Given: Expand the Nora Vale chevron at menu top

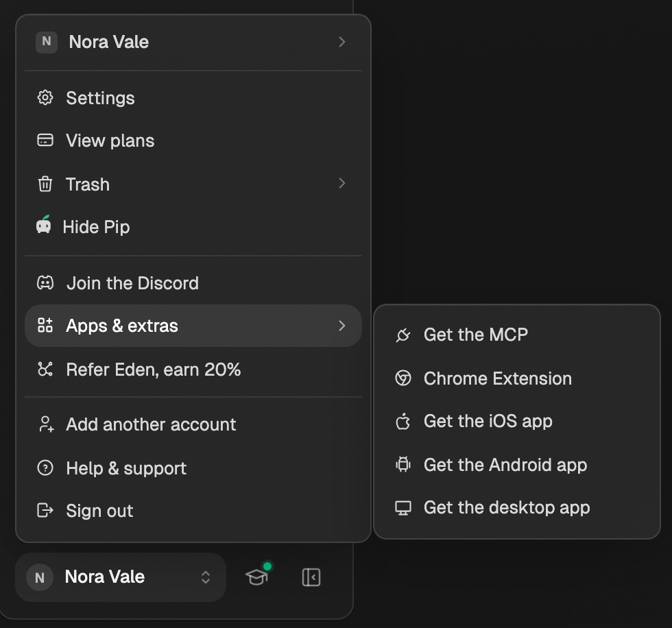Looking at the screenshot, I should click(x=341, y=42).
